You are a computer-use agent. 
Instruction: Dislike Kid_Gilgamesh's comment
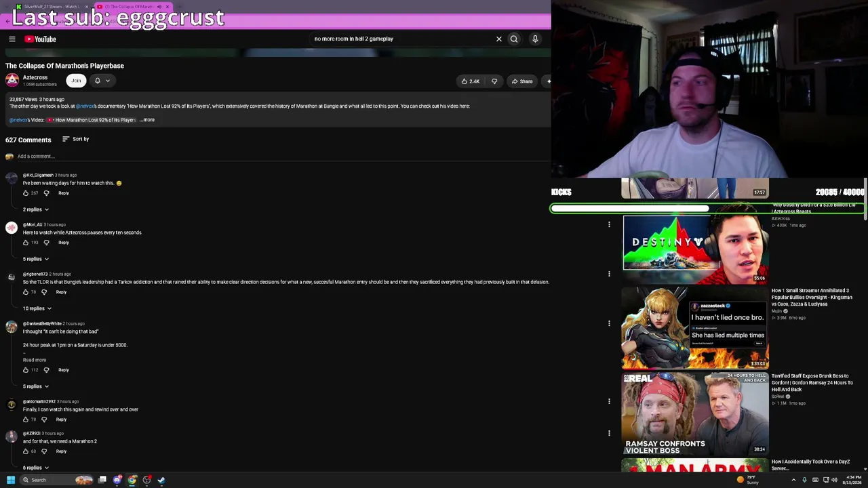coord(46,193)
